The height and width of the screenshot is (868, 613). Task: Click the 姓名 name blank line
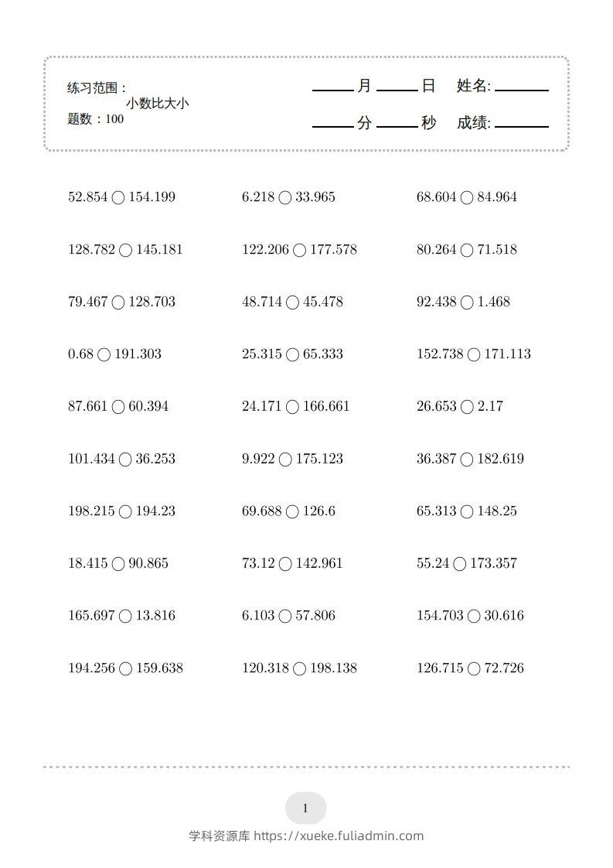pyautogui.click(x=521, y=88)
